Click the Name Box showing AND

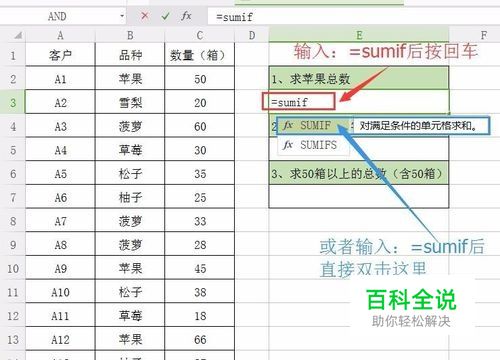(57, 16)
